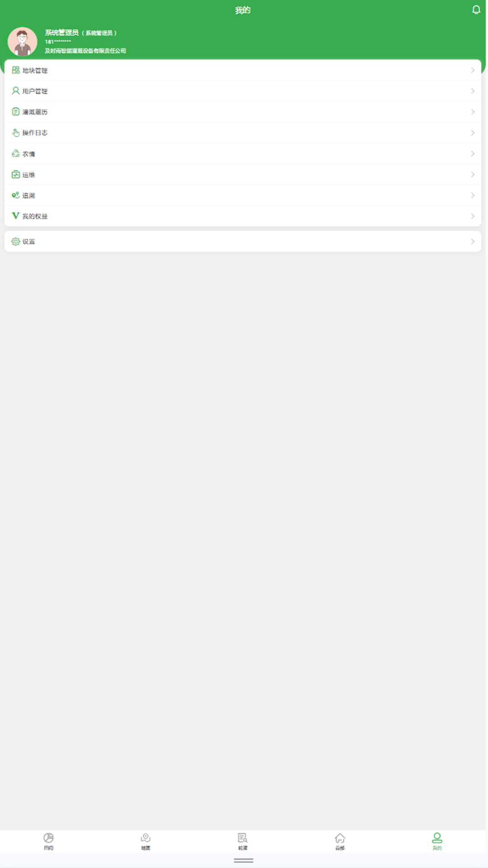Tap the 我的权益 label

click(35, 216)
